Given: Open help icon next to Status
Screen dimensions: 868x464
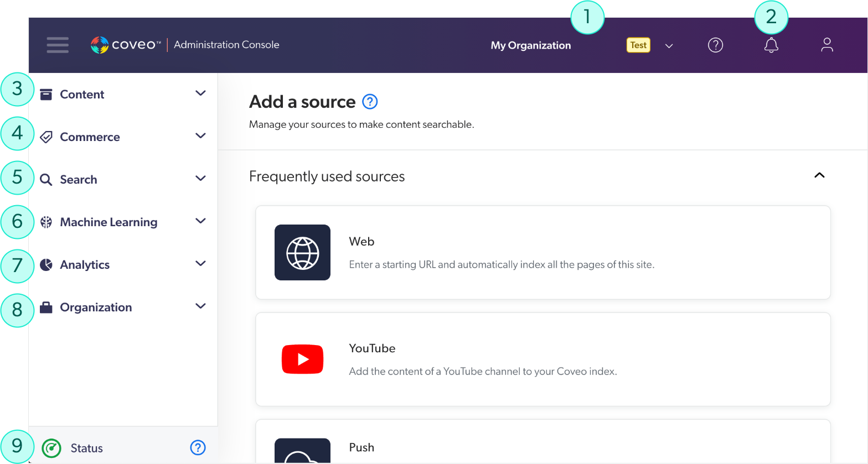Looking at the screenshot, I should point(198,447).
